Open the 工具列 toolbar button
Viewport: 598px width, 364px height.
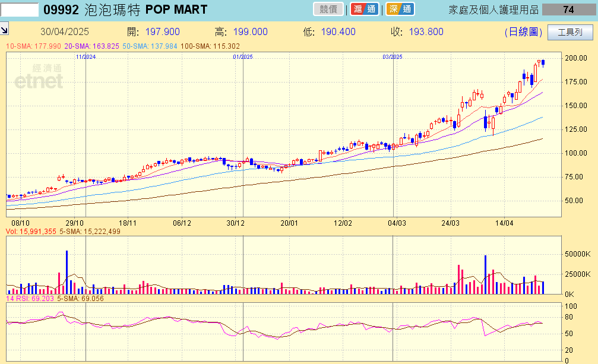[x=570, y=32]
